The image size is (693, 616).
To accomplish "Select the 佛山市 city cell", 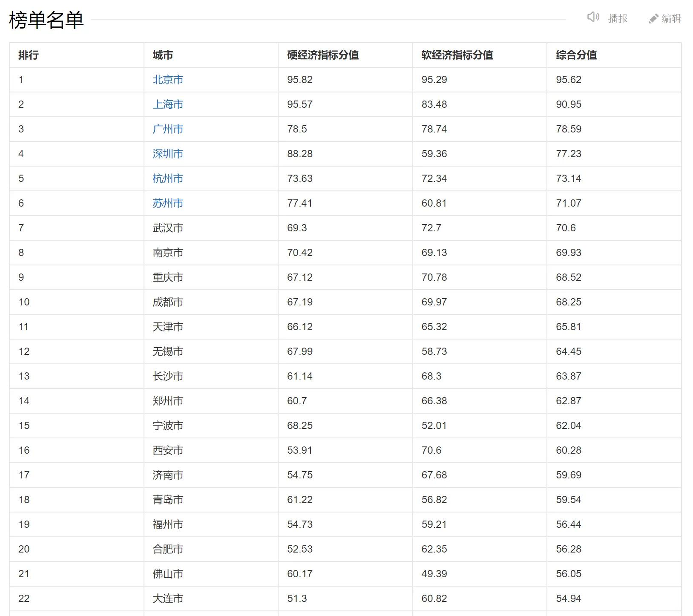I will [211, 574].
